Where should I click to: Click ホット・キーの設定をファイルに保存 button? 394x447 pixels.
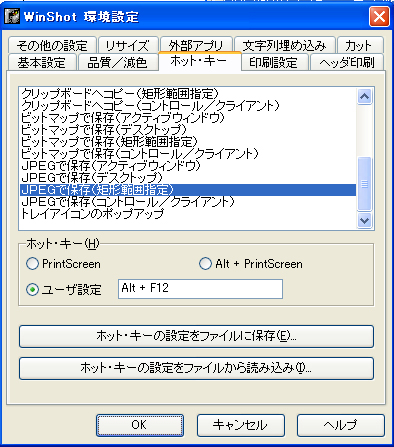196,336
